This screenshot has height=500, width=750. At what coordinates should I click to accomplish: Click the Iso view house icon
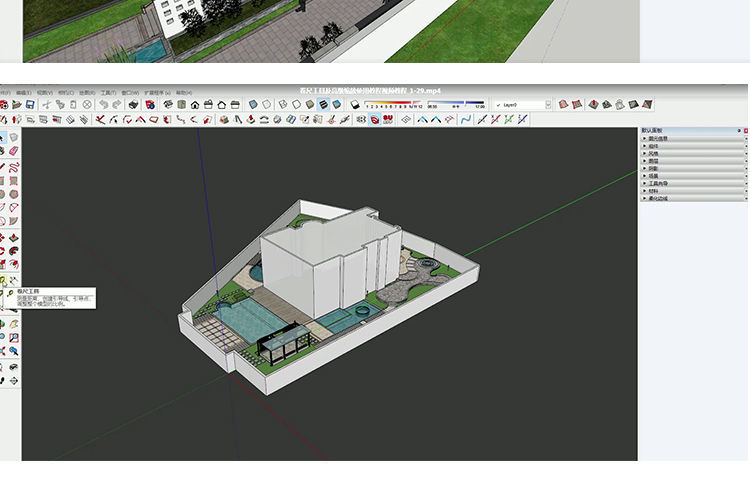(x=167, y=104)
